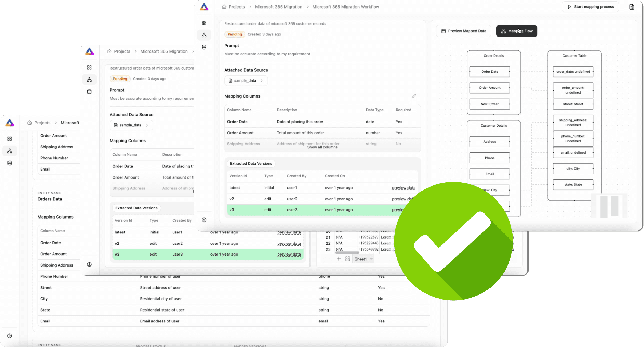Screen dimensions: 644x347
Task: Click preview data for latest in front window
Action: [403, 188]
